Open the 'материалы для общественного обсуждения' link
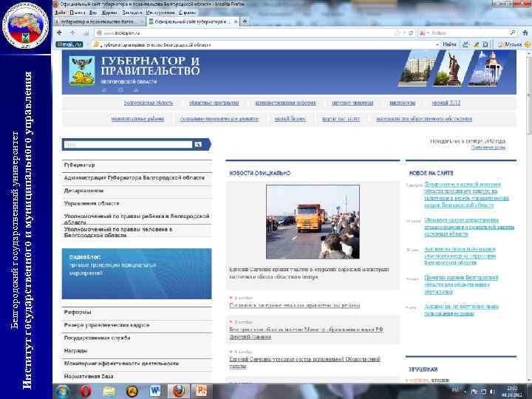The width and height of the screenshot is (532, 399). [x=424, y=119]
